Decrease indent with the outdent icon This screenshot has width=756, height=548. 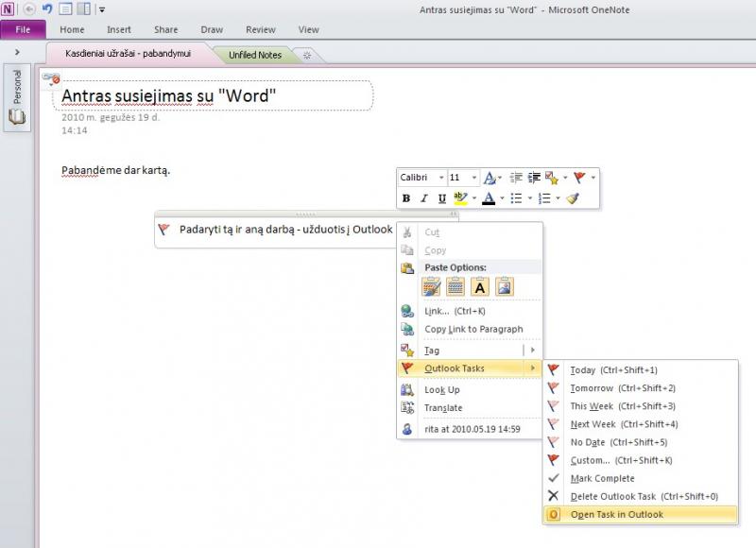516,178
